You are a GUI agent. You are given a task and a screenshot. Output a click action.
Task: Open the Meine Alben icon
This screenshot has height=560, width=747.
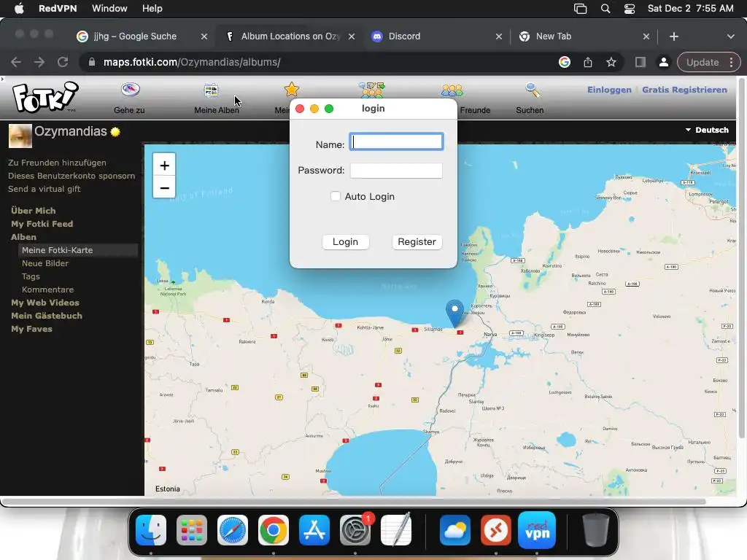pyautogui.click(x=211, y=90)
